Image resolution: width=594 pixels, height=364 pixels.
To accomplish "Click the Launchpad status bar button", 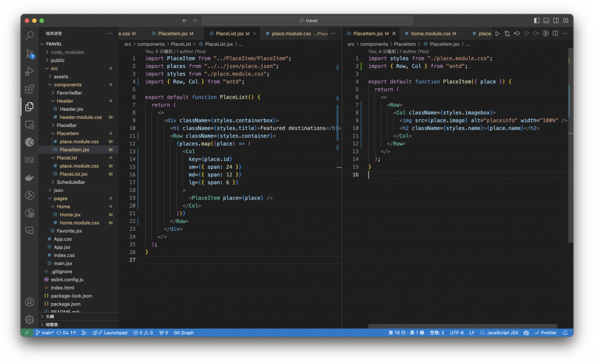I will 110,333.
